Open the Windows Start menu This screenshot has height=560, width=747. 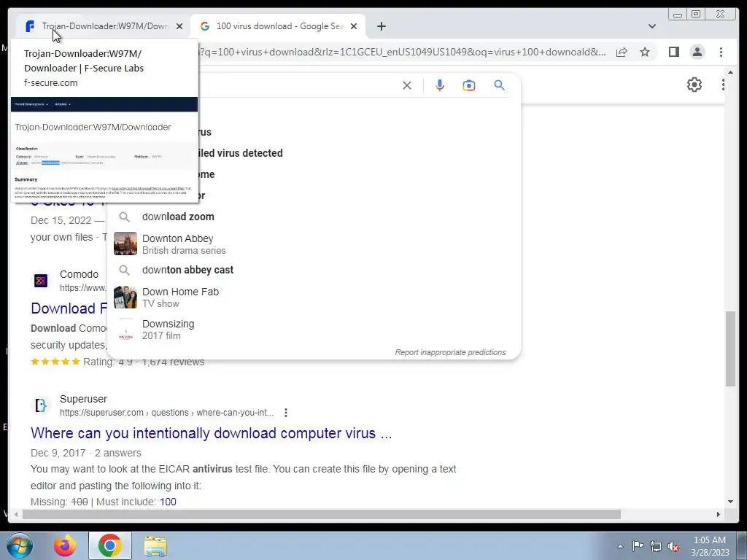19,545
